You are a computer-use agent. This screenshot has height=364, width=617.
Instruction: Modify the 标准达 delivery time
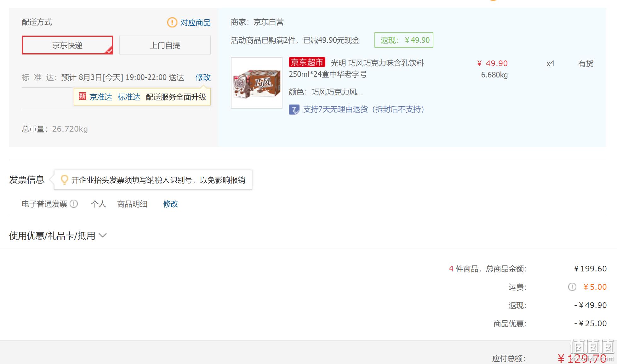click(x=203, y=77)
